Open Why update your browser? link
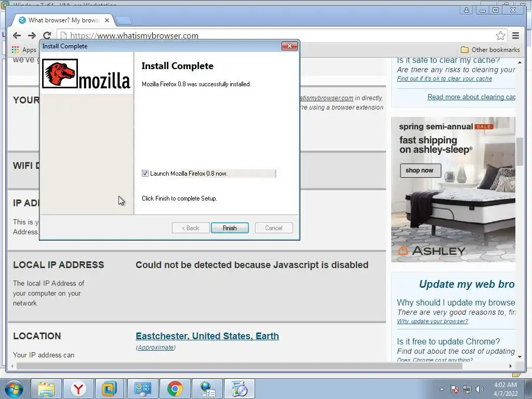This screenshot has height=399, width=532. [x=432, y=321]
